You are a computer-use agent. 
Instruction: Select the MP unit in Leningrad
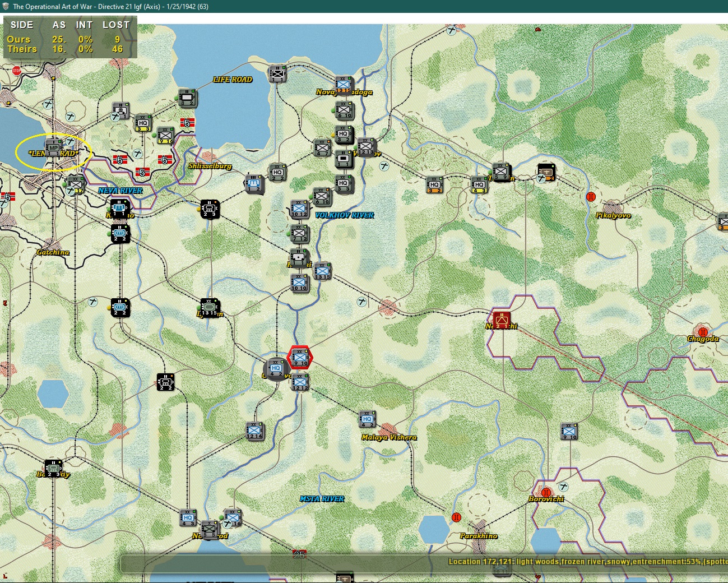(53, 148)
